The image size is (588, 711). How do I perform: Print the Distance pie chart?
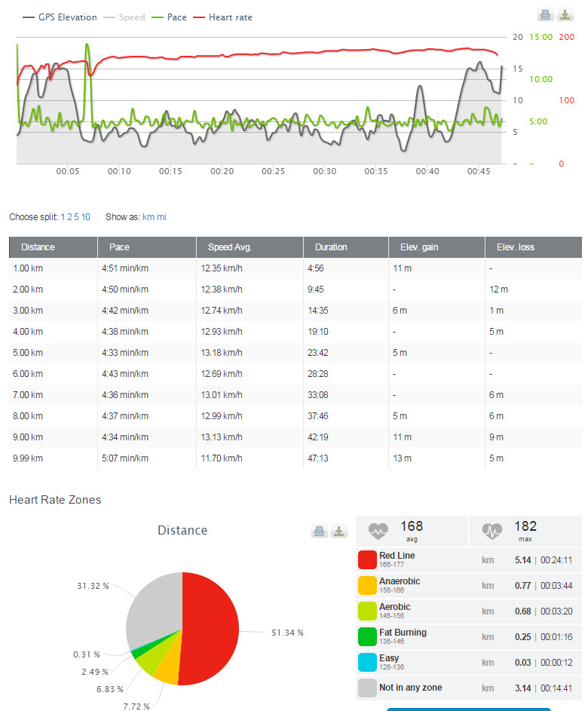click(320, 532)
